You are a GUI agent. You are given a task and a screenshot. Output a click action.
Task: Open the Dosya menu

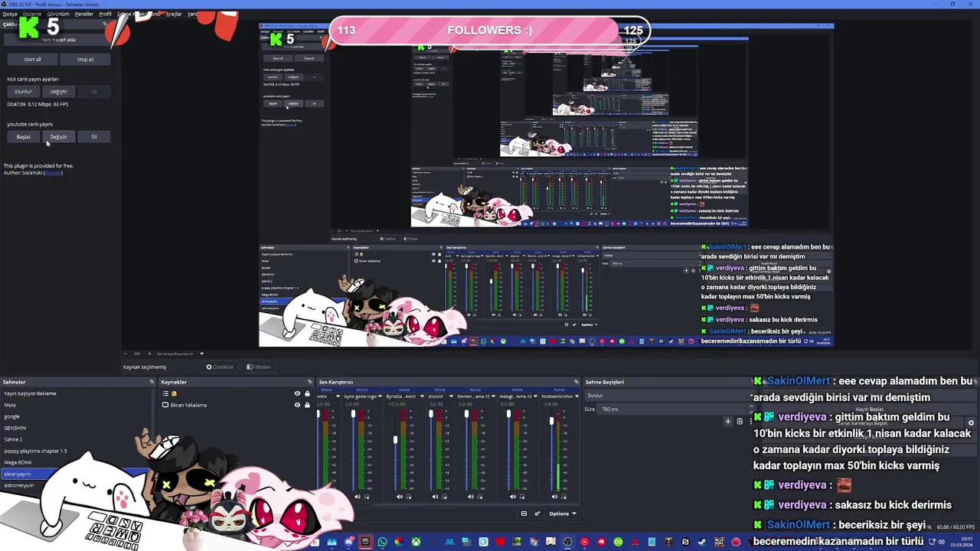[10, 14]
